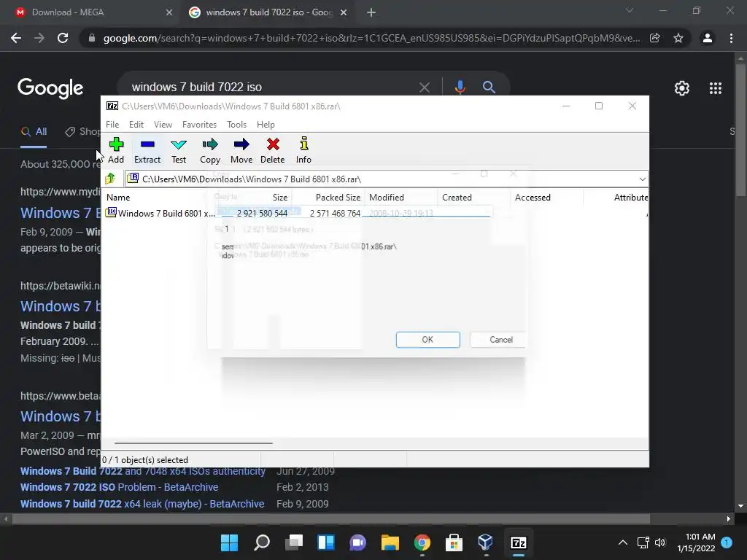Click the red Delete toolbar icon
This screenshot has width=747, height=560.
point(273,150)
